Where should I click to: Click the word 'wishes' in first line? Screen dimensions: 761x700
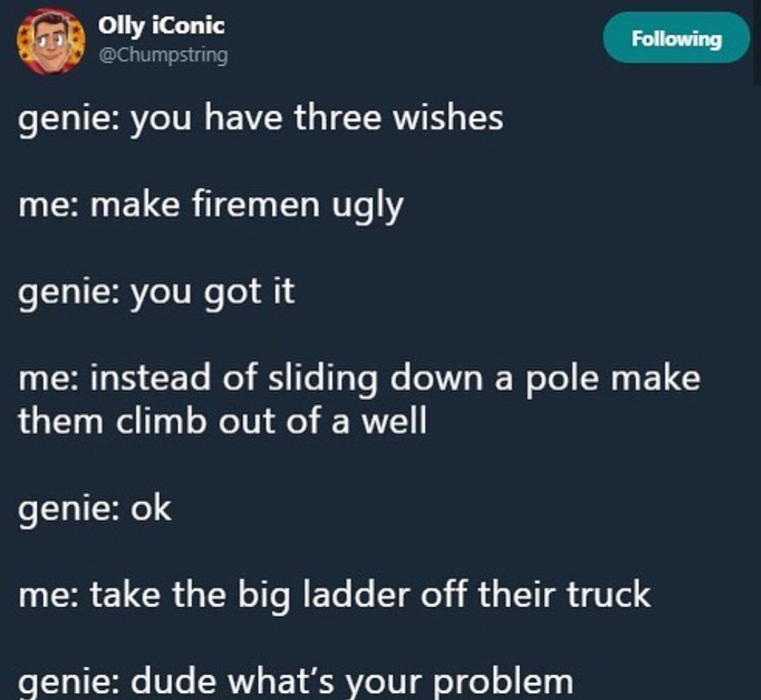(x=448, y=118)
